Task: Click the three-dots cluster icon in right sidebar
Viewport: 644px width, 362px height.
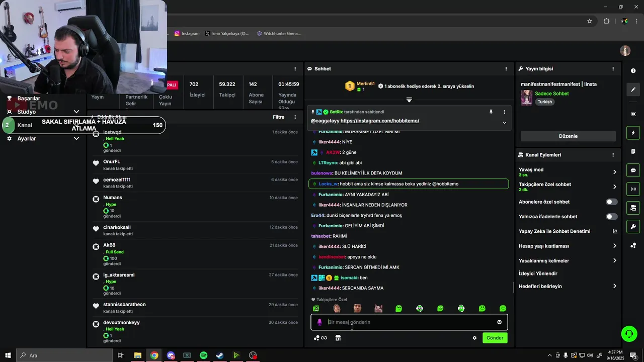Action: 633,245
